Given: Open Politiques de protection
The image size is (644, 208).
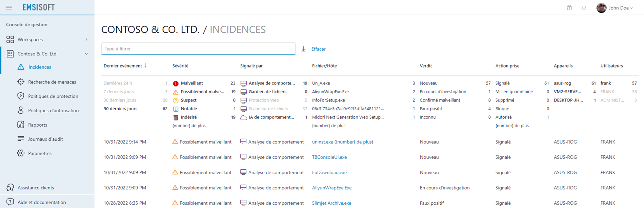Looking at the screenshot, I should pyautogui.click(x=53, y=96).
